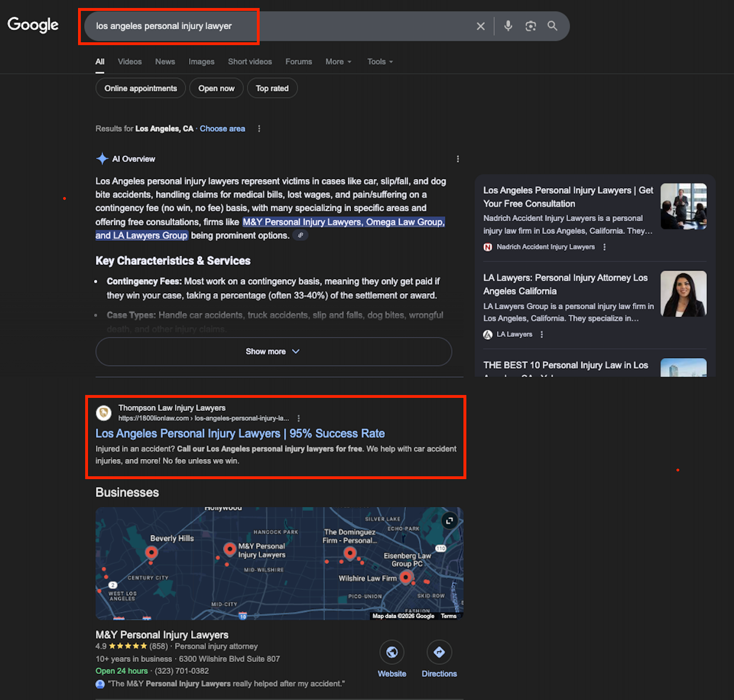Switch to the Videos tab
Image resolution: width=734 pixels, height=700 pixels.
coord(130,62)
